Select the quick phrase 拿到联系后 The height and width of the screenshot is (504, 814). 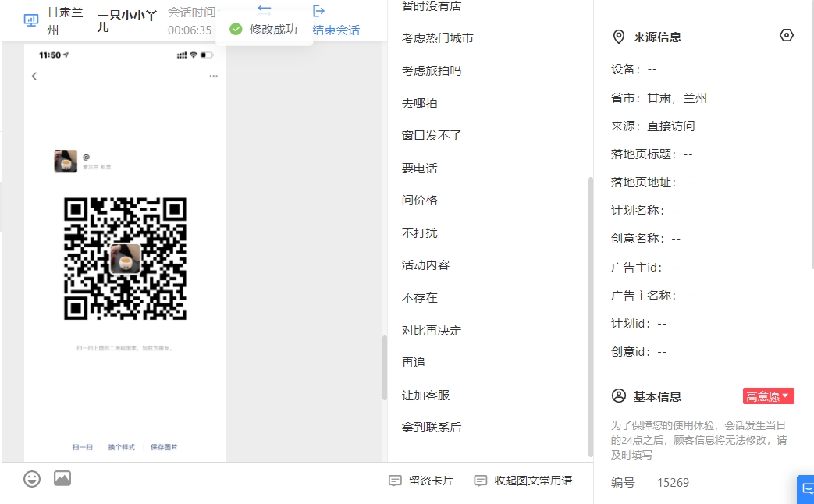pyautogui.click(x=432, y=428)
